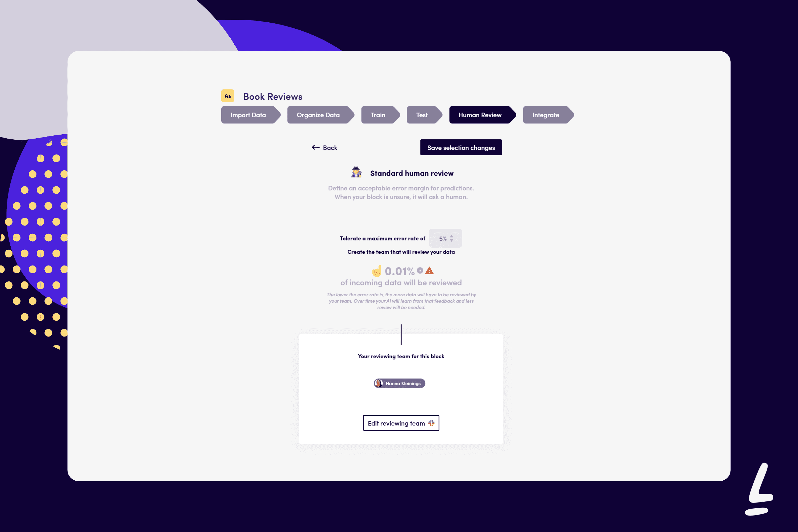Screen dimensions: 798x532
Task: Click the info icon next to 0.01%
Action: tap(420, 271)
